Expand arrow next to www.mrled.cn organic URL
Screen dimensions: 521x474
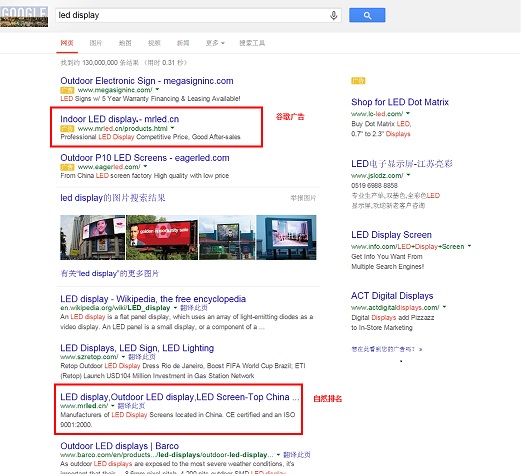112,406
